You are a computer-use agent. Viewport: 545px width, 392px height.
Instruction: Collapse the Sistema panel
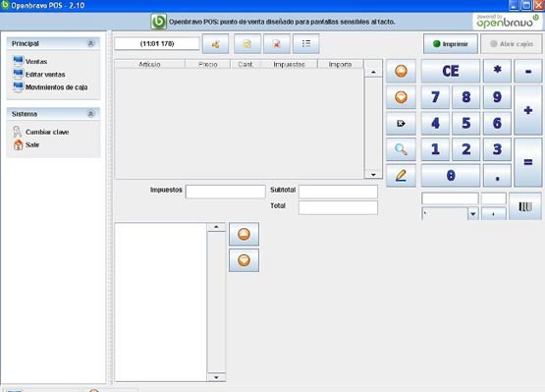click(x=90, y=114)
